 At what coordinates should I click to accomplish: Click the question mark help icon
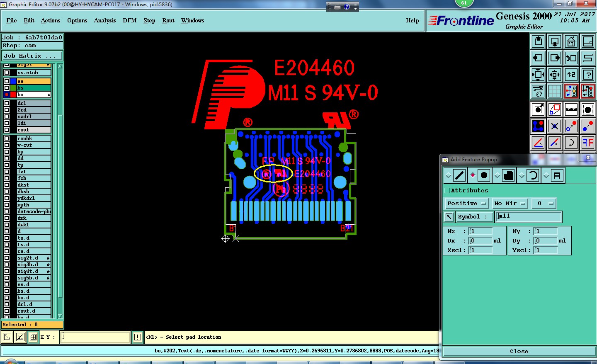coord(588,75)
